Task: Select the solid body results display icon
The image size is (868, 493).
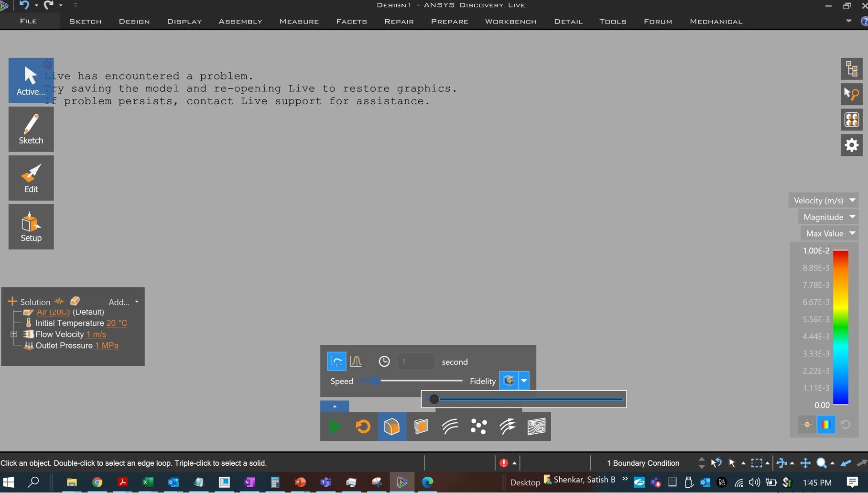Action: click(x=392, y=427)
